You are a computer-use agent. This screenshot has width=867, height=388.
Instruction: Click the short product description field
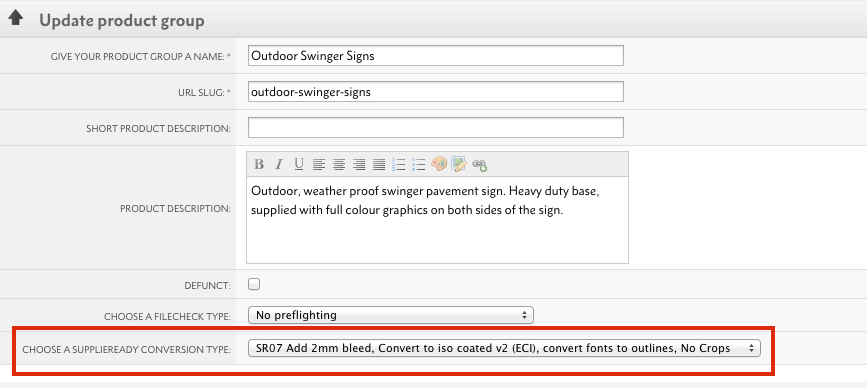pyautogui.click(x=436, y=128)
